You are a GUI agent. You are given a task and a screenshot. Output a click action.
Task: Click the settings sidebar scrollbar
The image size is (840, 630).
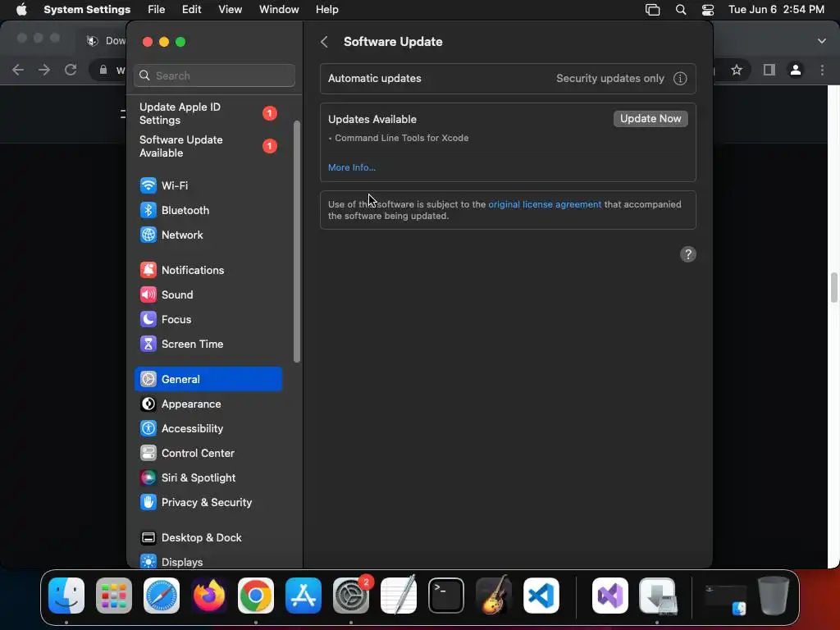point(297,241)
